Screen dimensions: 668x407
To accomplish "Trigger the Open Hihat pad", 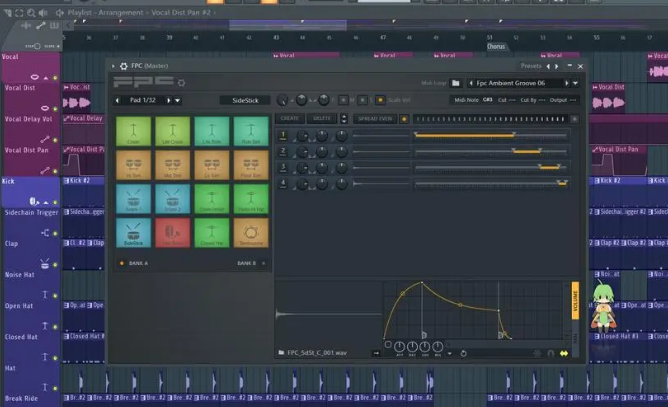I will 212,199.
